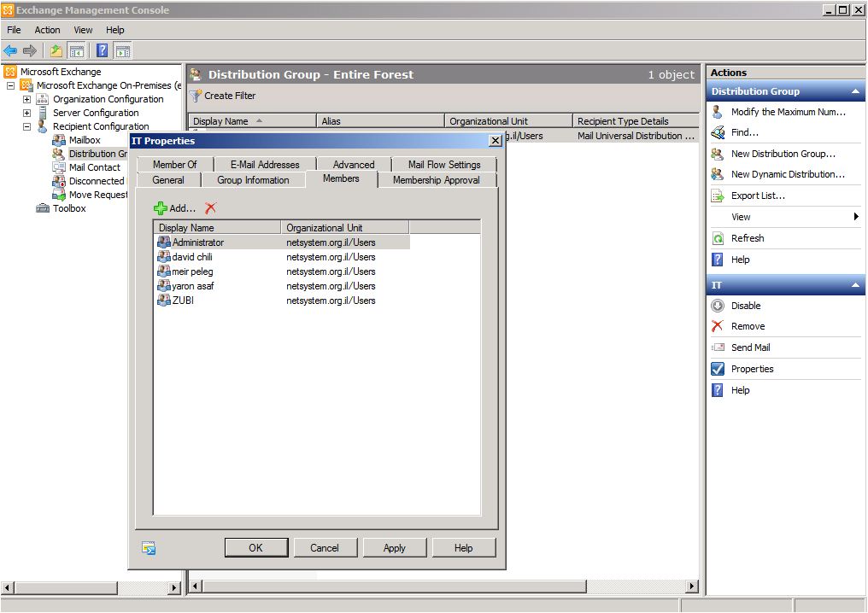Collapse the Distribution Group actions section

point(855,91)
